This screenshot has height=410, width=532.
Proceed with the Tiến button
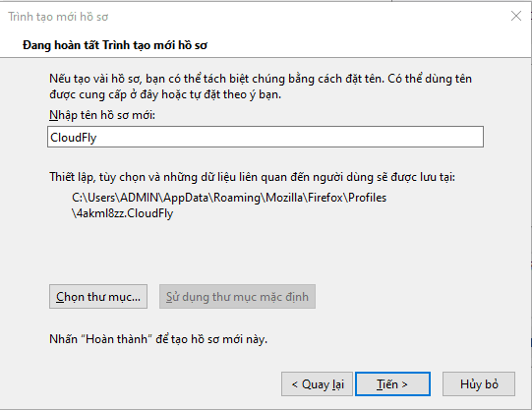[392, 384]
